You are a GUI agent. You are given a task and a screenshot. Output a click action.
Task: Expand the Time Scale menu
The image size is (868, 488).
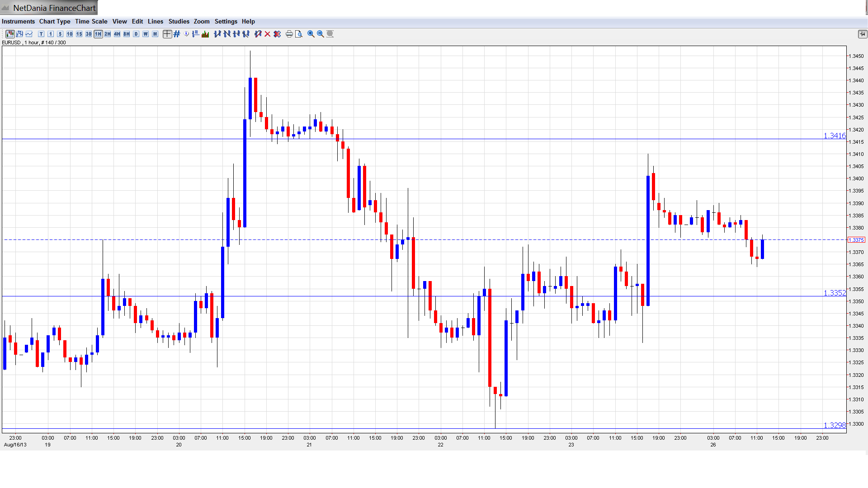(x=91, y=21)
